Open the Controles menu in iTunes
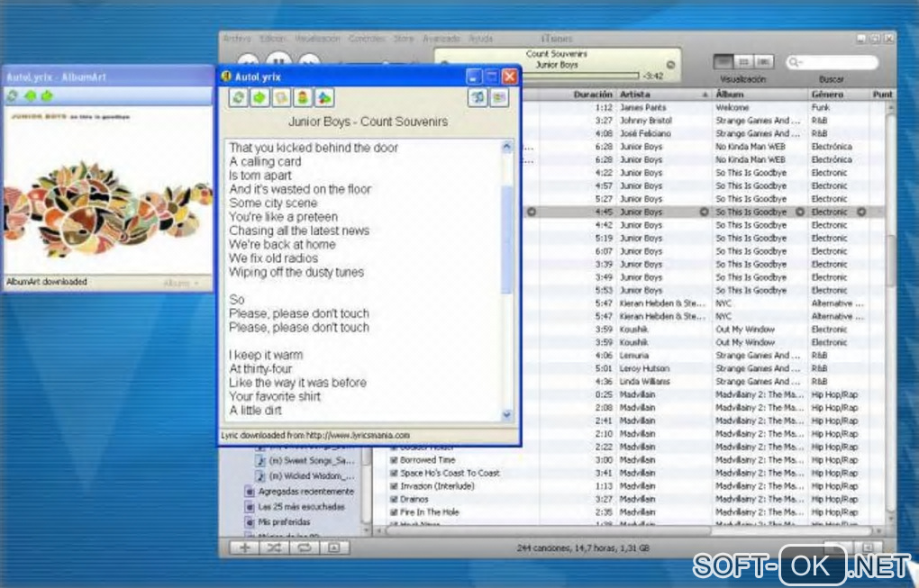Image resolution: width=919 pixels, height=588 pixels. (367, 39)
